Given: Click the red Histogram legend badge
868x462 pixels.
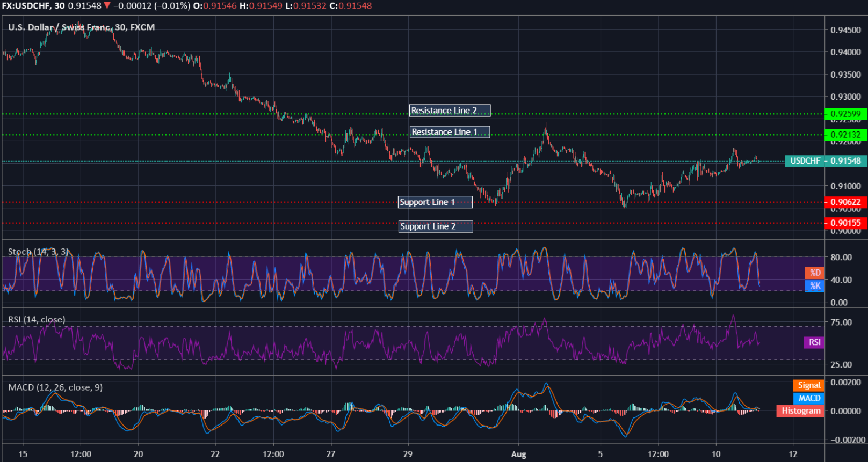Looking at the screenshot, I should pyautogui.click(x=800, y=411).
